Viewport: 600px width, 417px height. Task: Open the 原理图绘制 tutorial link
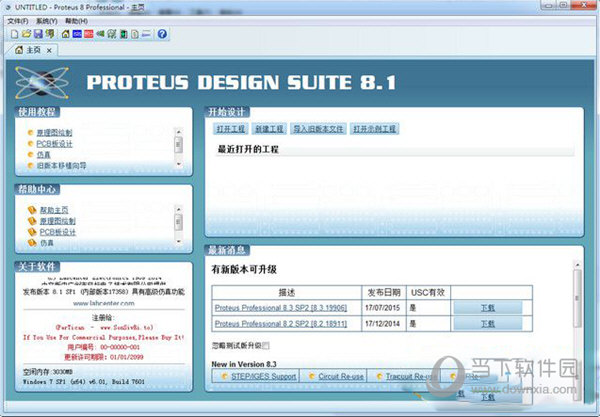tap(54, 133)
